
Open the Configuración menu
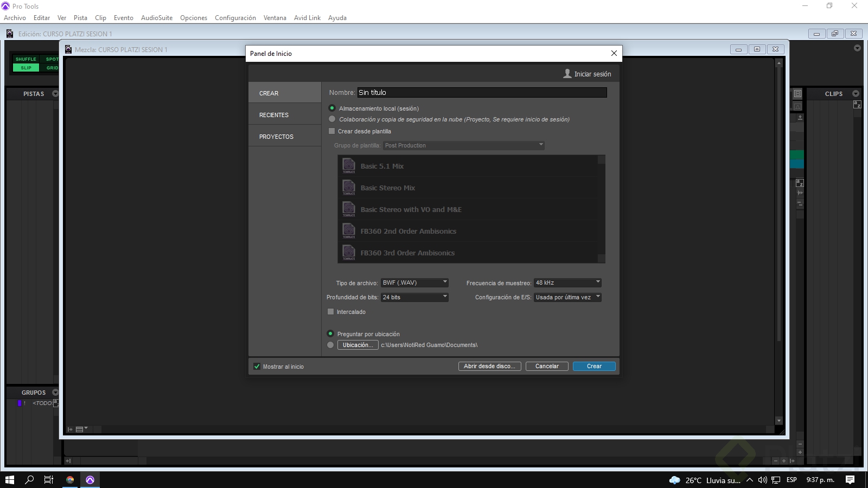pos(235,17)
